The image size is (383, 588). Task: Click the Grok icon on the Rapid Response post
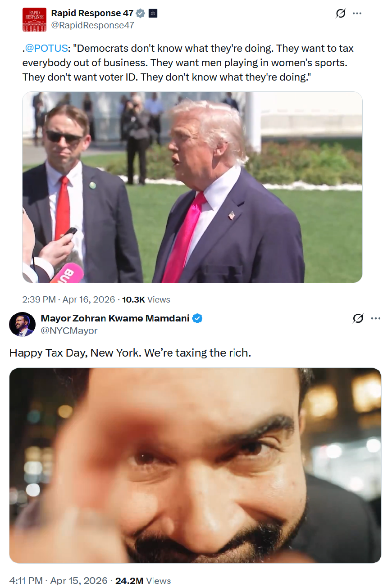click(x=341, y=14)
